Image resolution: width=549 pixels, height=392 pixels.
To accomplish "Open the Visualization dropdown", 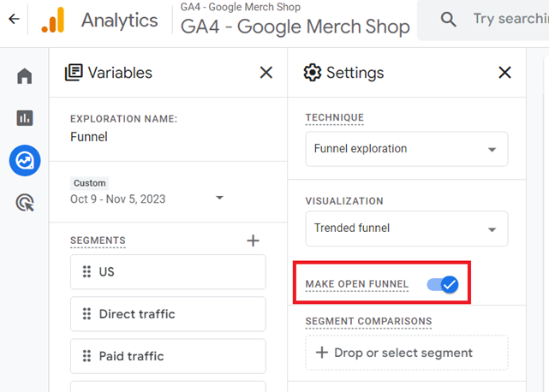I will point(407,229).
